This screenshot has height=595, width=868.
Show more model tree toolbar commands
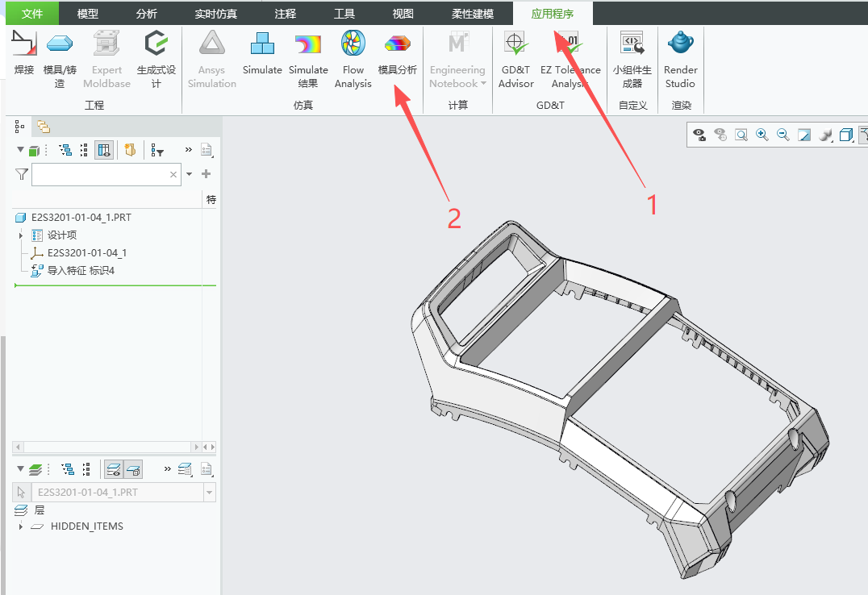pos(188,149)
